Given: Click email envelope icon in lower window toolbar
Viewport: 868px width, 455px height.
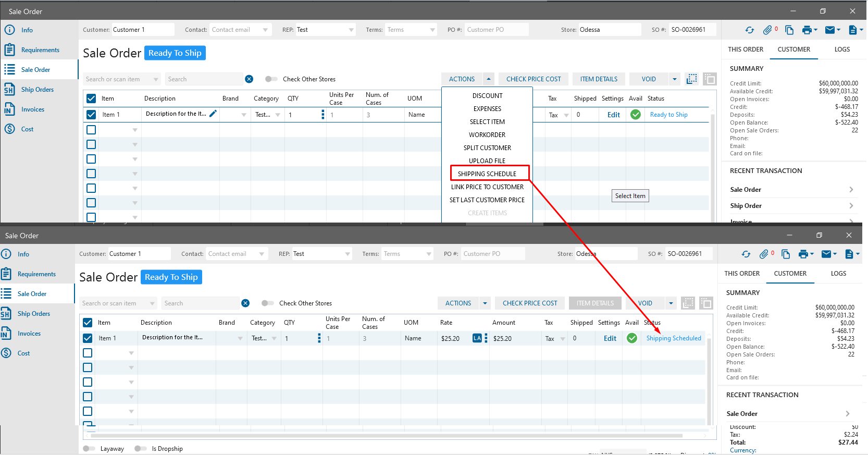Looking at the screenshot, I should pyautogui.click(x=826, y=254).
